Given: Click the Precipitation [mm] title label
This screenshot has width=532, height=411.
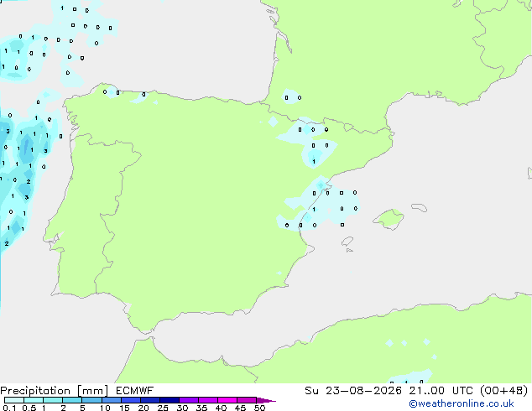Looking at the screenshot, I should point(55,391).
